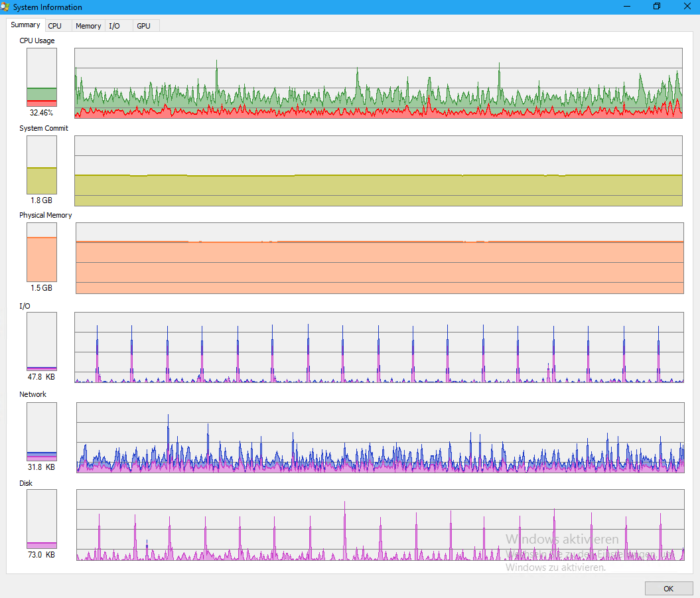Click the Disk history graph
This screenshot has width=700, height=598.
[380, 525]
